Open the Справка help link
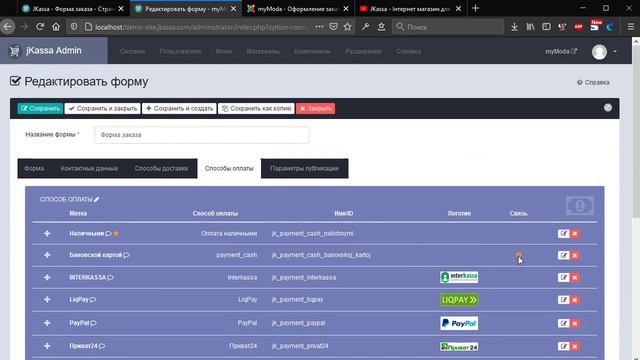Image resolution: width=640 pixels, height=360 pixels. 593,82
